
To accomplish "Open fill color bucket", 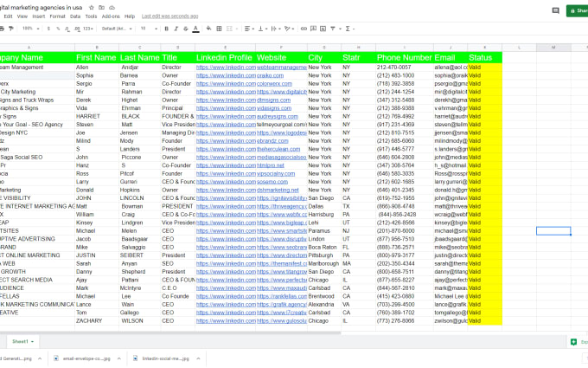I will click(x=209, y=29).
